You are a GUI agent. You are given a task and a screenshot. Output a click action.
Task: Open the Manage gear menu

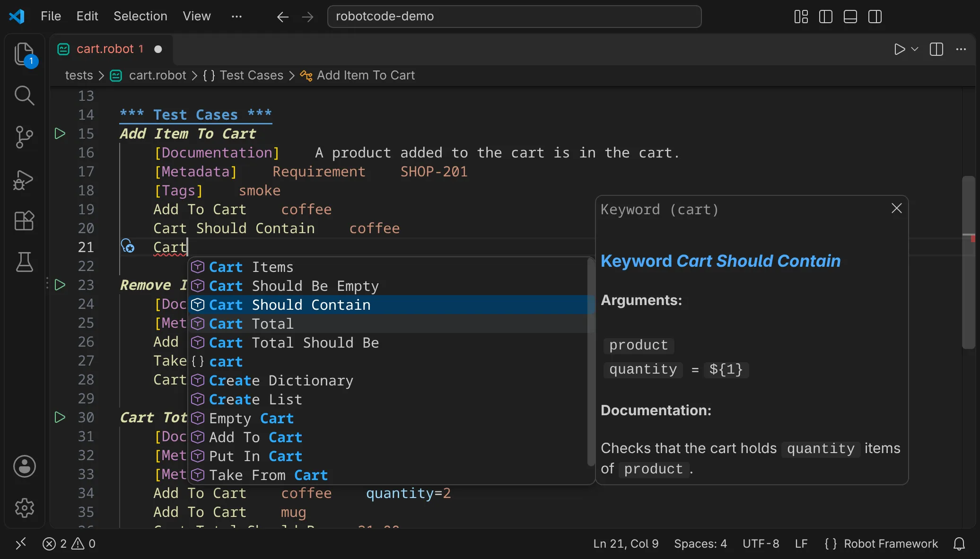click(x=25, y=508)
